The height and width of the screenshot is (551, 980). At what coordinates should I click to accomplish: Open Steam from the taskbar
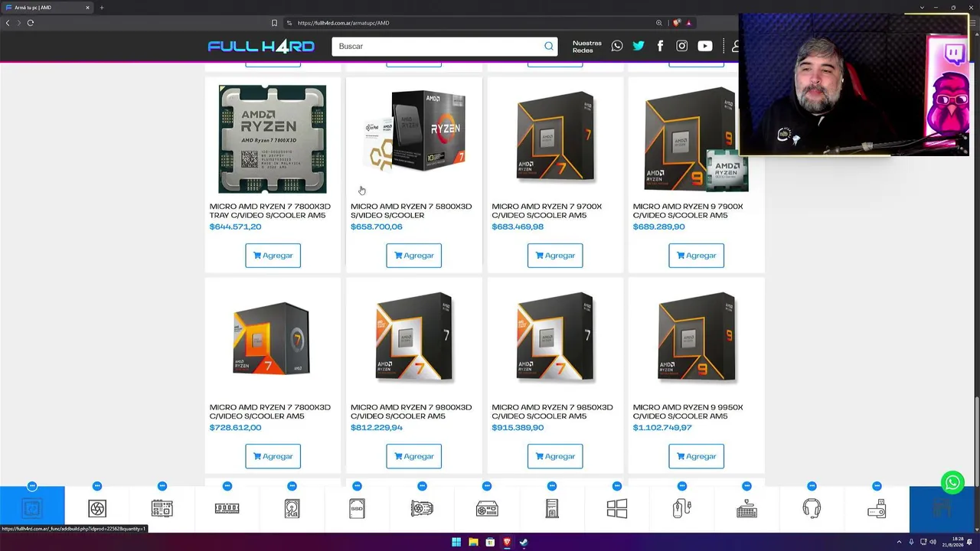[524, 542]
